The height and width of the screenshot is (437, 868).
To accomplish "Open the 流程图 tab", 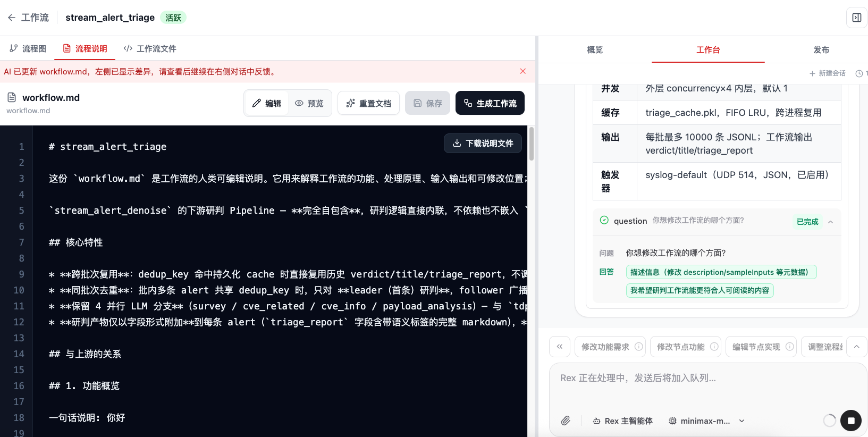I will click(28, 48).
